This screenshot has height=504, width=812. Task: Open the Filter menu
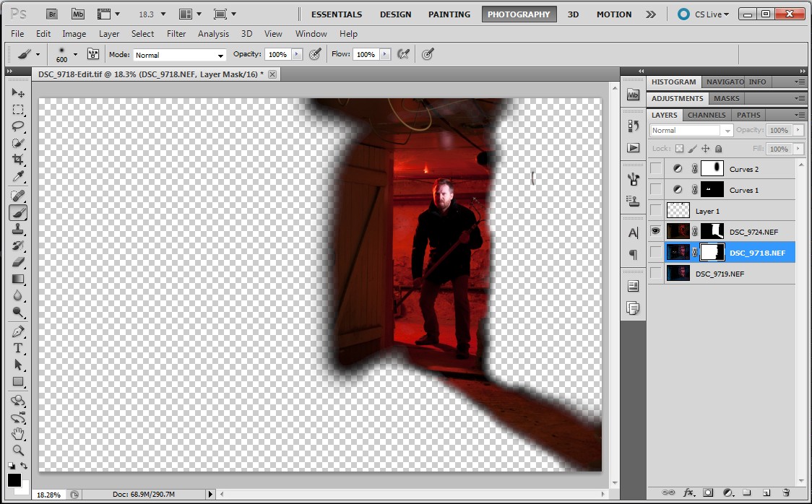click(176, 33)
